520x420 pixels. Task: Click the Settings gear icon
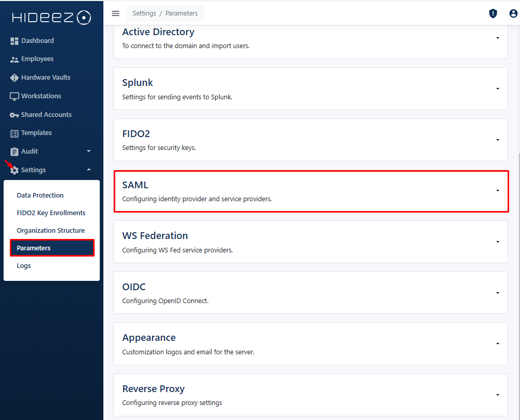tap(14, 170)
